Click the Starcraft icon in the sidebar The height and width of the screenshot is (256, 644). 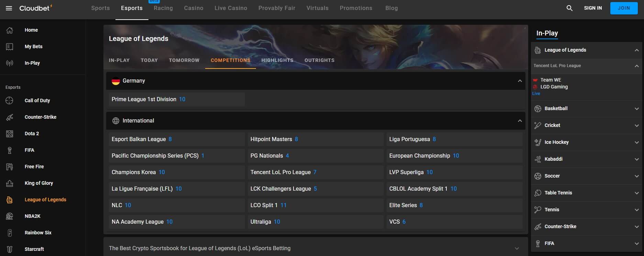(10, 249)
